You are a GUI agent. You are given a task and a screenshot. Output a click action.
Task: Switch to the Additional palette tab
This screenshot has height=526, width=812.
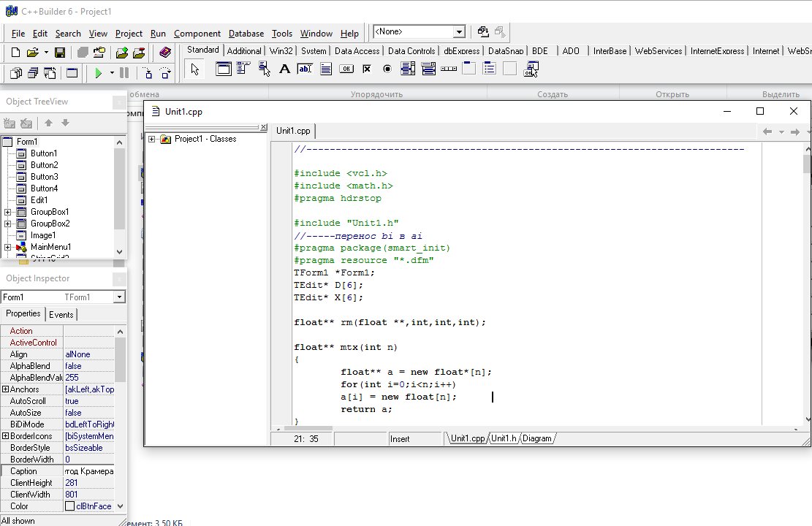244,50
